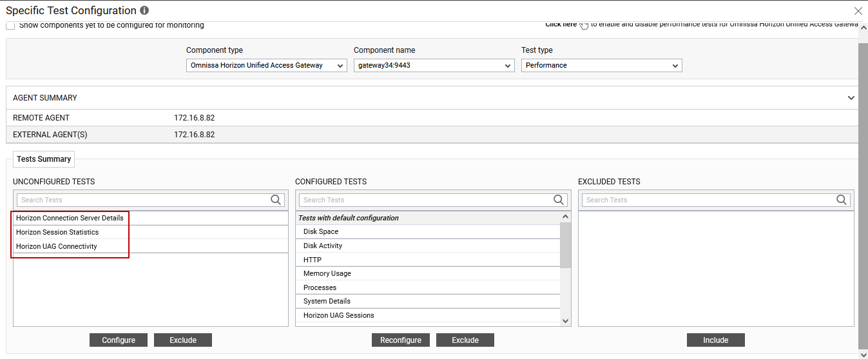This screenshot has height=359, width=868.
Task: Click the External Agent(s) IP 172.16.8.82
Action: click(194, 135)
